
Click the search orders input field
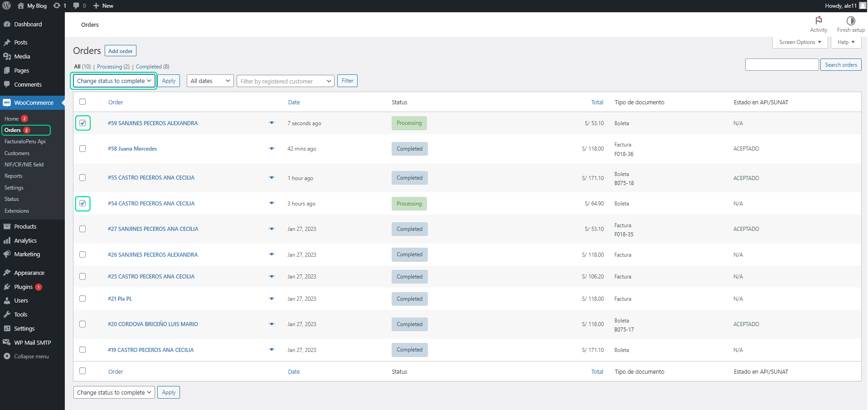point(781,65)
